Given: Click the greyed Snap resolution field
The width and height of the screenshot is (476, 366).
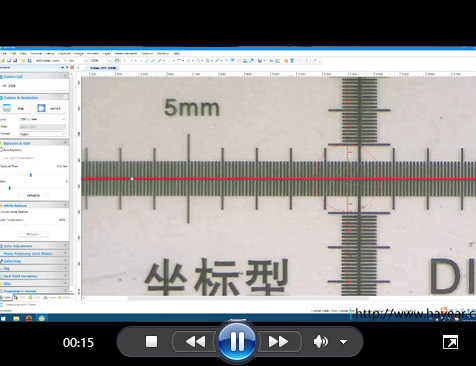Looking at the screenshot, I should (x=43, y=127).
